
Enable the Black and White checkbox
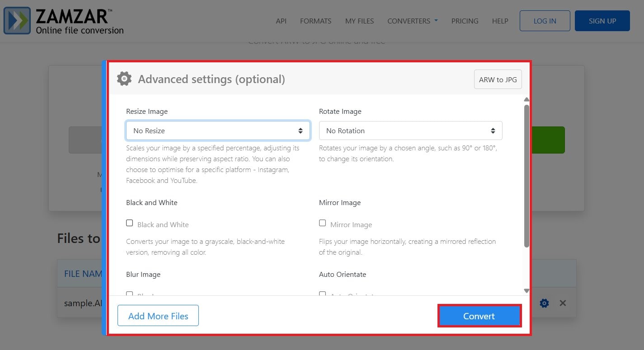coord(130,223)
